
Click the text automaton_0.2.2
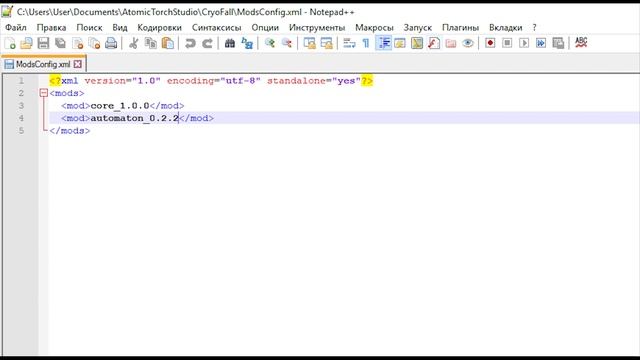(x=135, y=118)
